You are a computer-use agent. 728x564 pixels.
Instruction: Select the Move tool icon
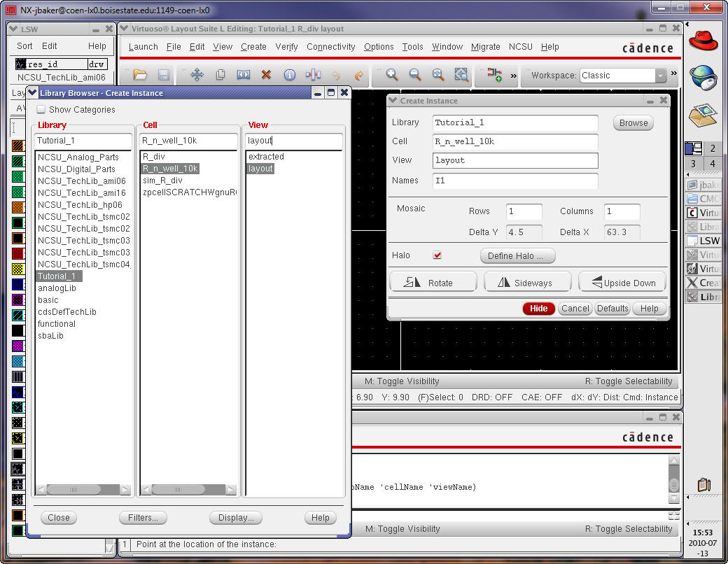(x=197, y=75)
